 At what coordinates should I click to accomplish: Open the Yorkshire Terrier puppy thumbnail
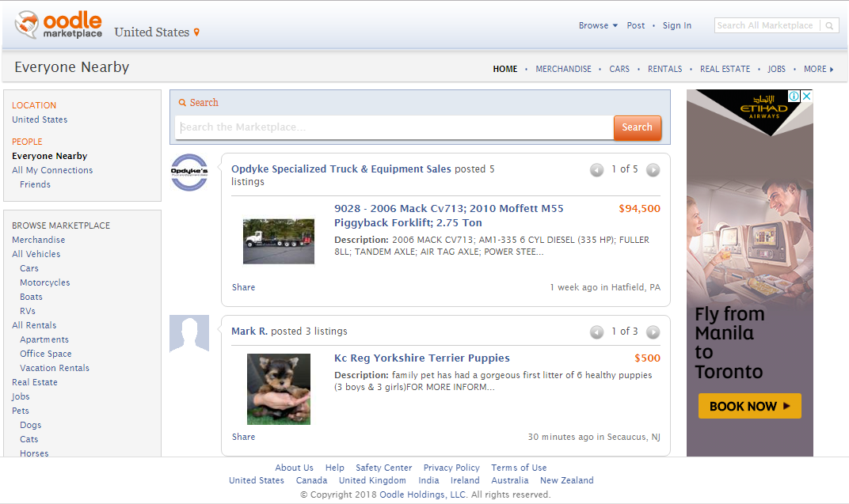pyautogui.click(x=278, y=388)
